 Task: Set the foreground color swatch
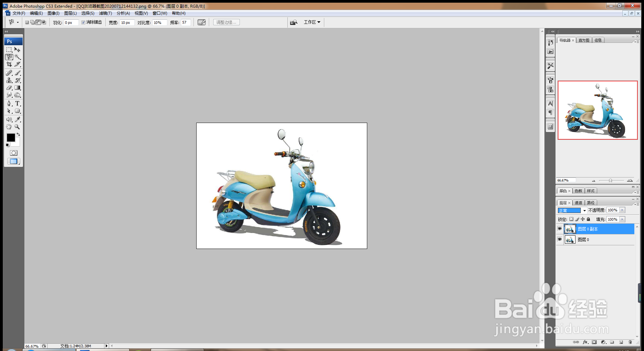click(x=11, y=138)
